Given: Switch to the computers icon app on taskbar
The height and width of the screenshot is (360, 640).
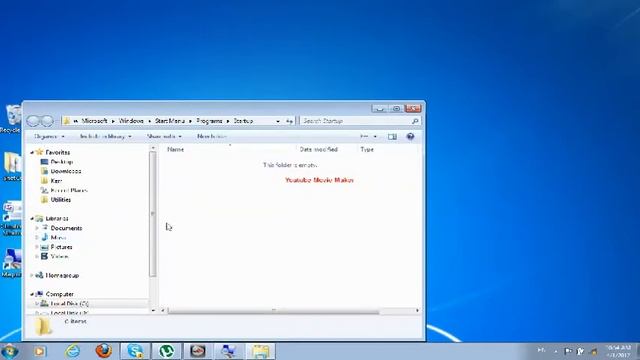Looking at the screenshot, I should (229, 351).
